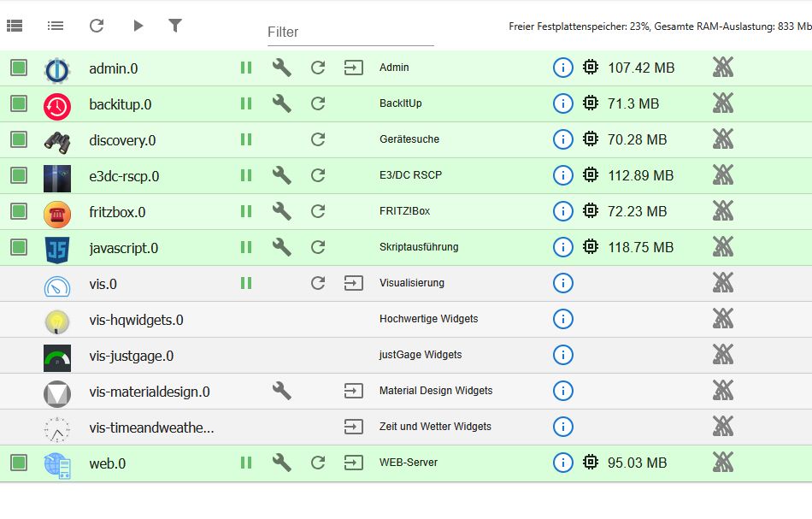Click the javascript.0 instance name

pos(123,248)
